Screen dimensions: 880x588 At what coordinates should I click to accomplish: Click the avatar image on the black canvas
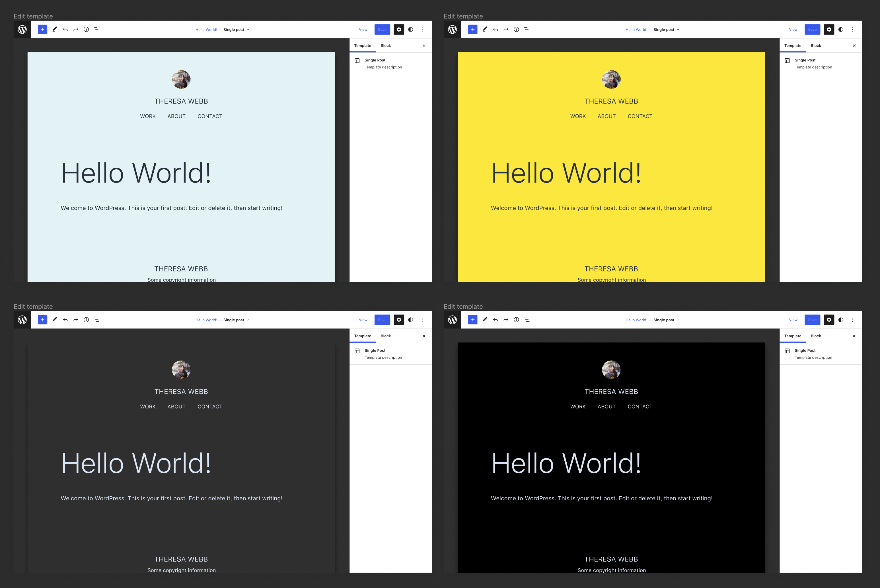tap(611, 370)
